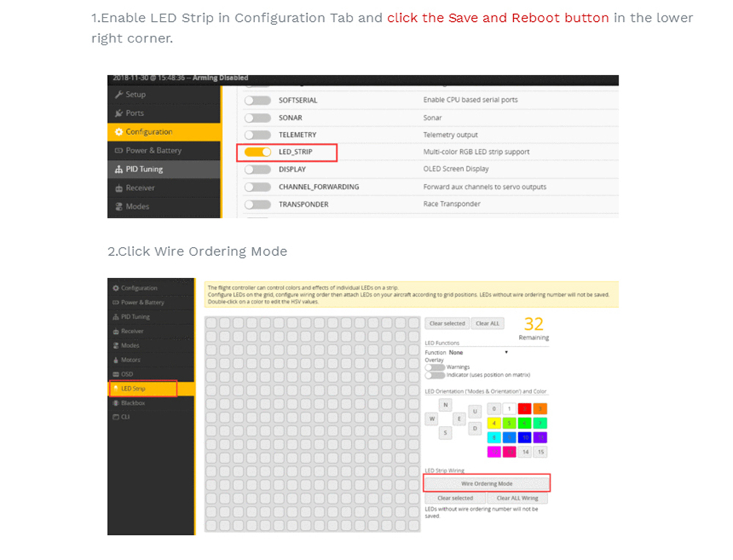Click the Blackbox icon in the sidebar

pos(115,403)
